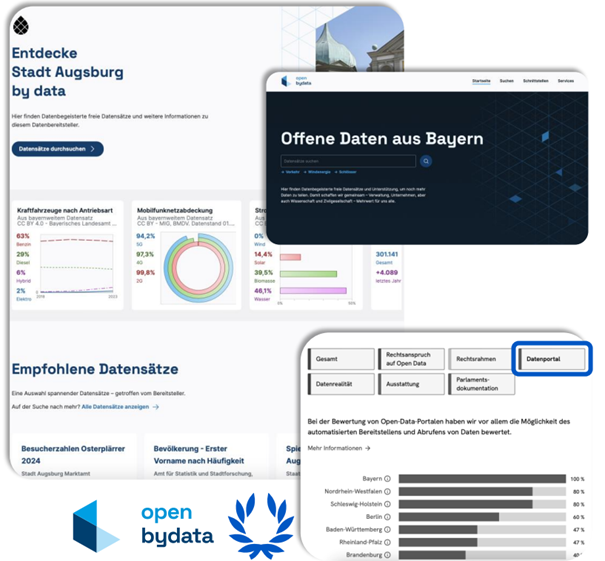Click the Berlin 60 % progress bar

click(482, 517)
